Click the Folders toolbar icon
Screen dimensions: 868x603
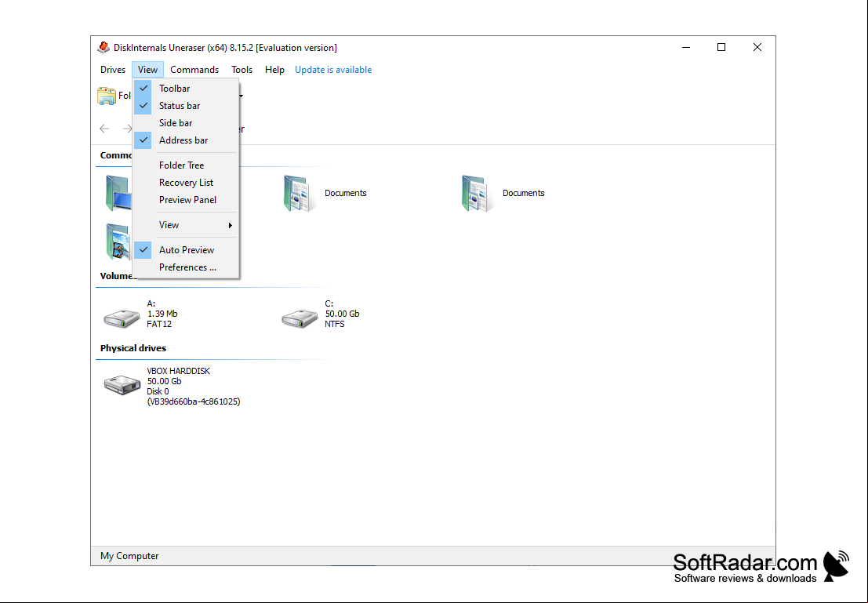coord(107,96)
